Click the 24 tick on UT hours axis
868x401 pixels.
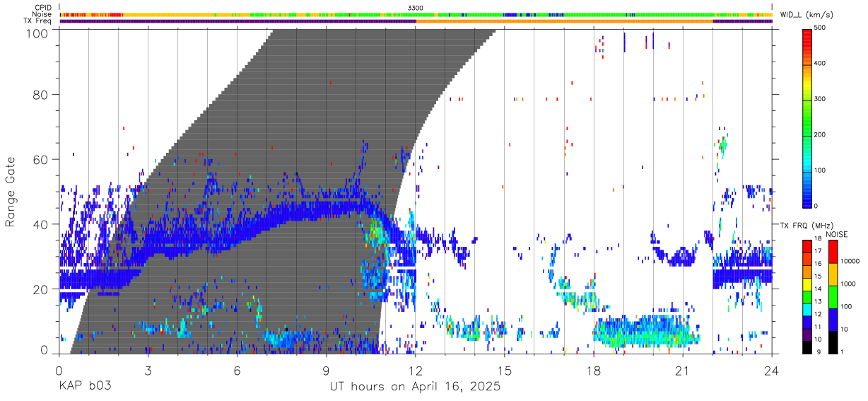tap(772, 369)
